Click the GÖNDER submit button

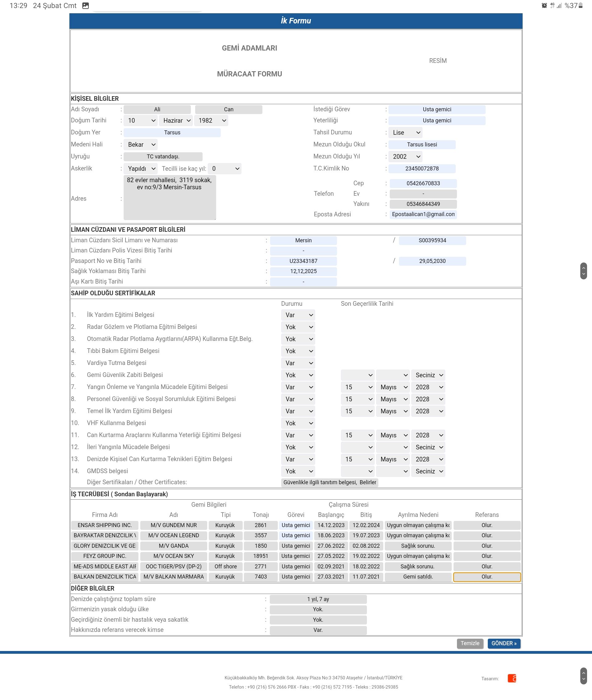point(504,643)
